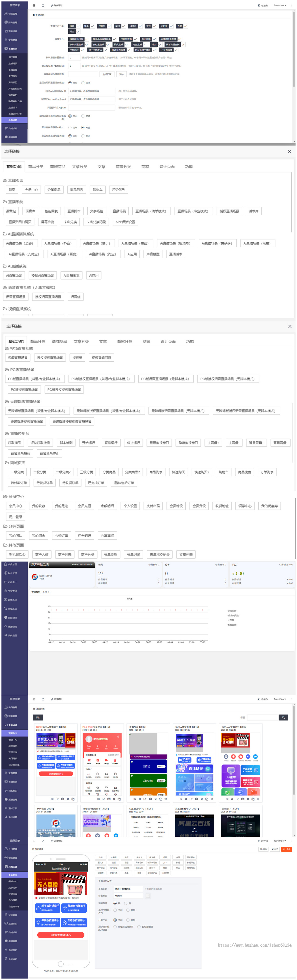Collapse the PC版直播场景 folder section
Viewport: 297px width, 980px height.
[x=7, y=369]
